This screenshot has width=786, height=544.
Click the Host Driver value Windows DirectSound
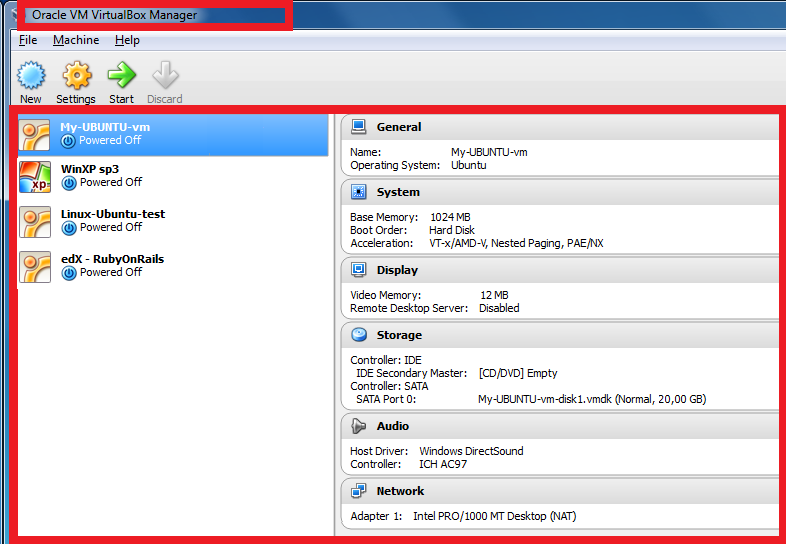(471, 451)
